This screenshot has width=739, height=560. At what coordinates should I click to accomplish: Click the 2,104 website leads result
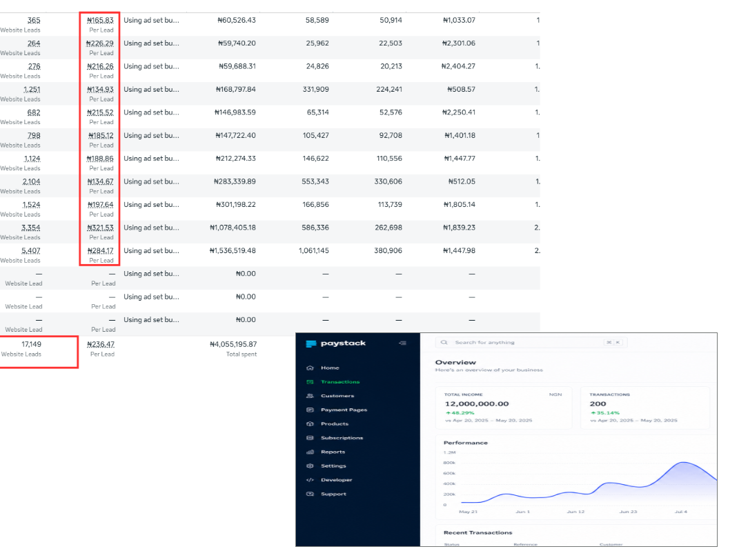32,182
